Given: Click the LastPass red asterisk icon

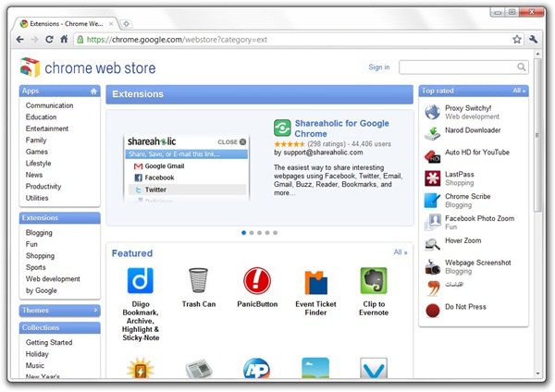Looking at the screenshot, I should pyautogui.click(x=432, y=178).
